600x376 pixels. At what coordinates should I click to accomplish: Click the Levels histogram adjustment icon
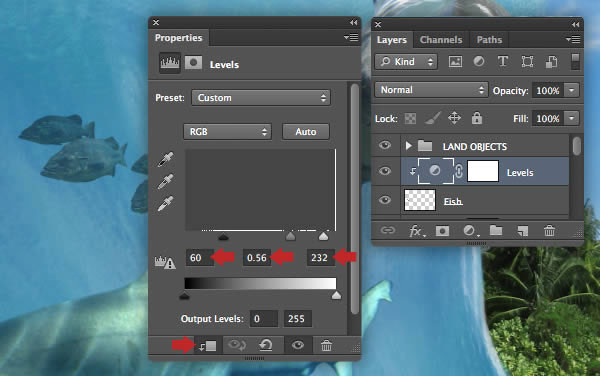click(170, 63)
